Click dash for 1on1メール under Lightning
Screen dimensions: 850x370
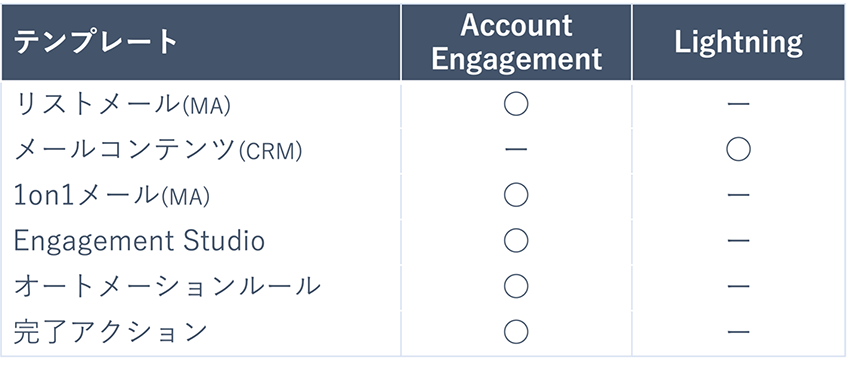738,195
